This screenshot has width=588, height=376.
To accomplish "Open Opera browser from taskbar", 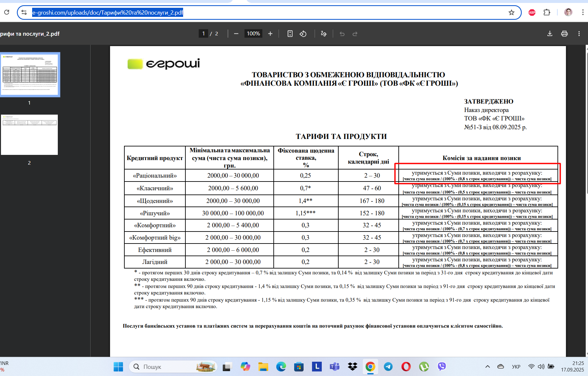I will (406, 367).
